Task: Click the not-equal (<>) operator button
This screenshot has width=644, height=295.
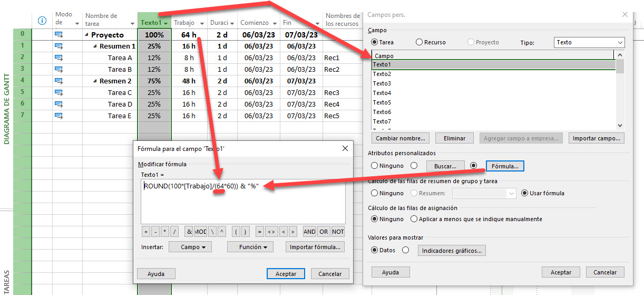Action: pos(271,232)
